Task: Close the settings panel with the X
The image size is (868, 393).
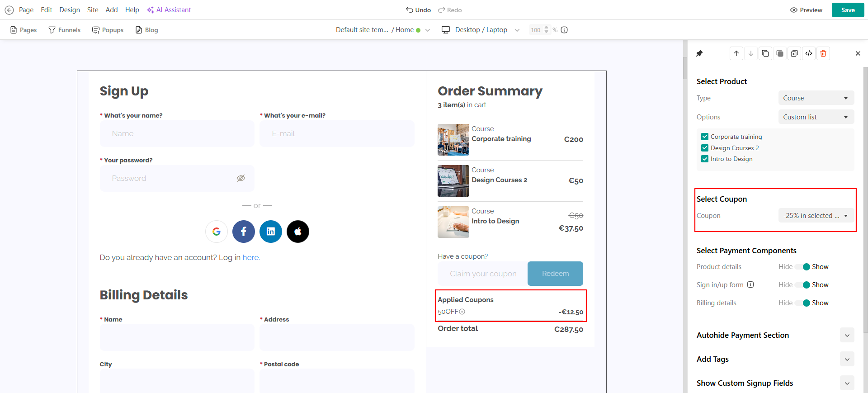Action: pos(858,53)
